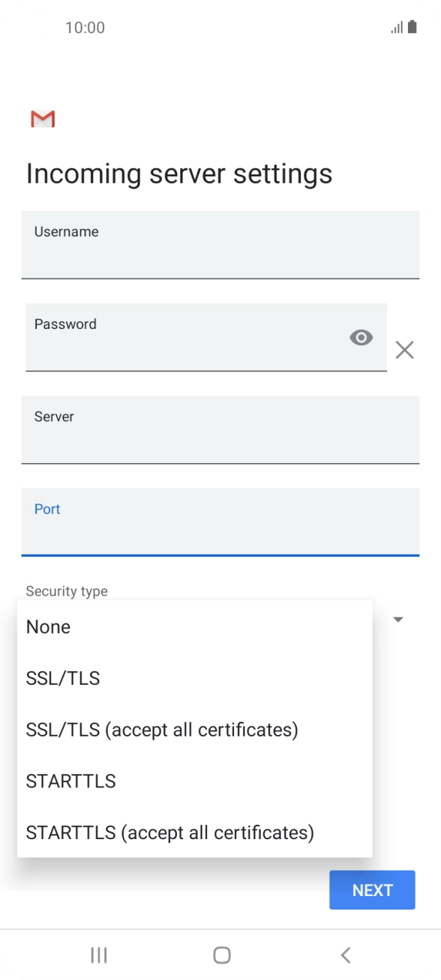Select STARTTLS (accept all certificates)
Image resolution: width=441 pixels, height=980 pixels.
pyautogui.click(x=194, y=832)
